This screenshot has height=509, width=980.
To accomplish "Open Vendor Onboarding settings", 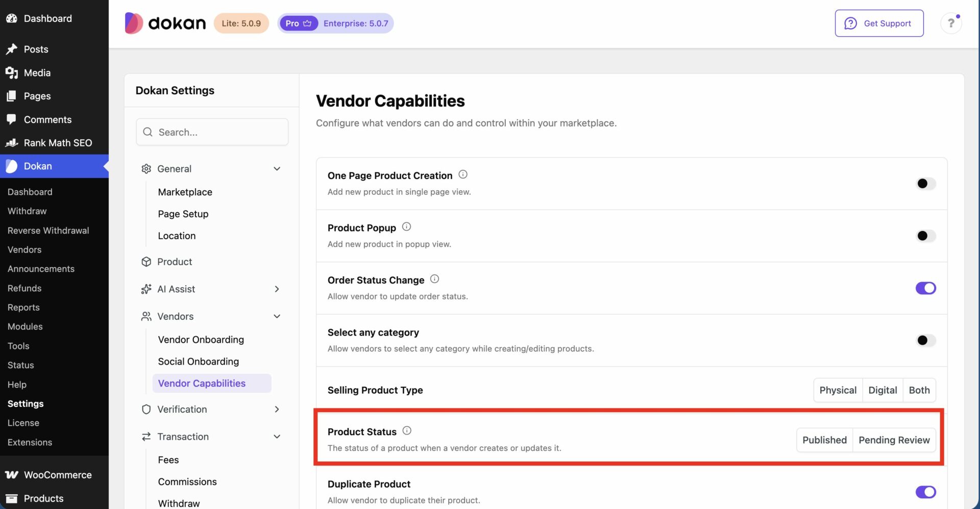I will (201, 340).
